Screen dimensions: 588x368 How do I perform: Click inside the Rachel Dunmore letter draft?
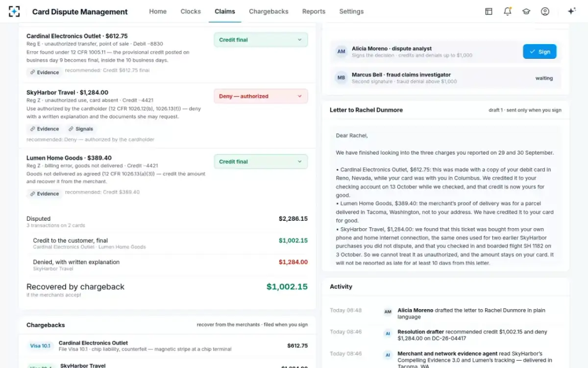[445, 196]
